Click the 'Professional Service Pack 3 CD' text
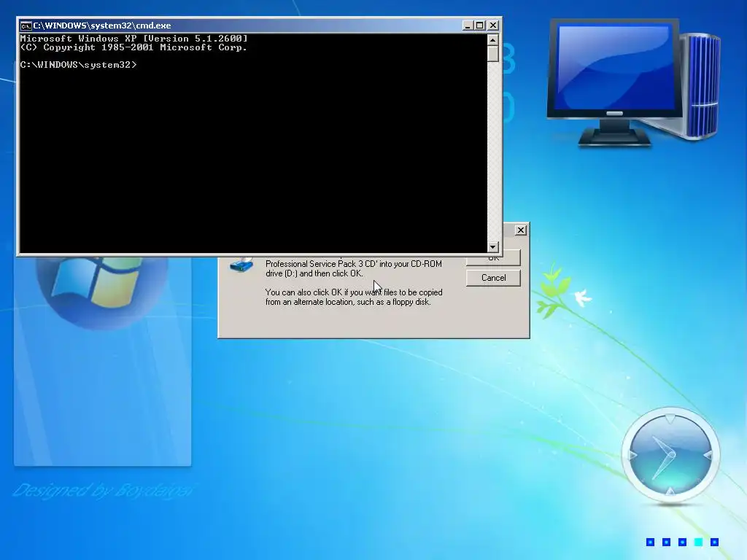The height and width of the screenshot is (560, 747). (322, 264)
